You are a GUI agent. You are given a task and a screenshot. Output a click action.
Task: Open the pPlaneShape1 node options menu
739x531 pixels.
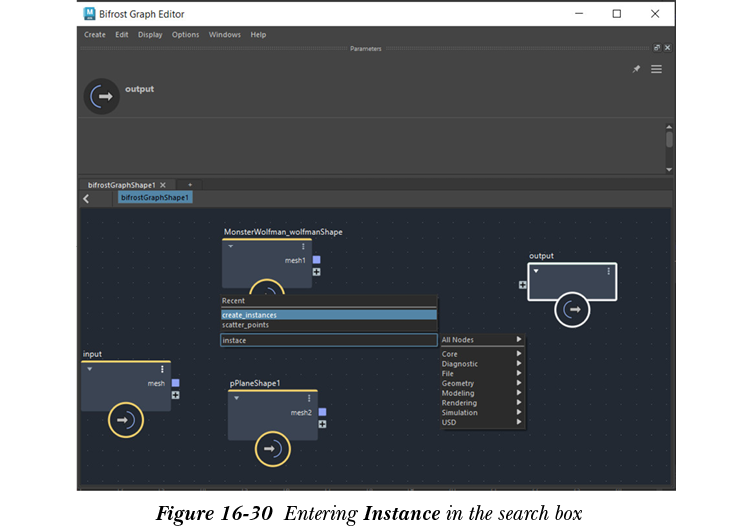pyautogui.click(x=309, y=398)
